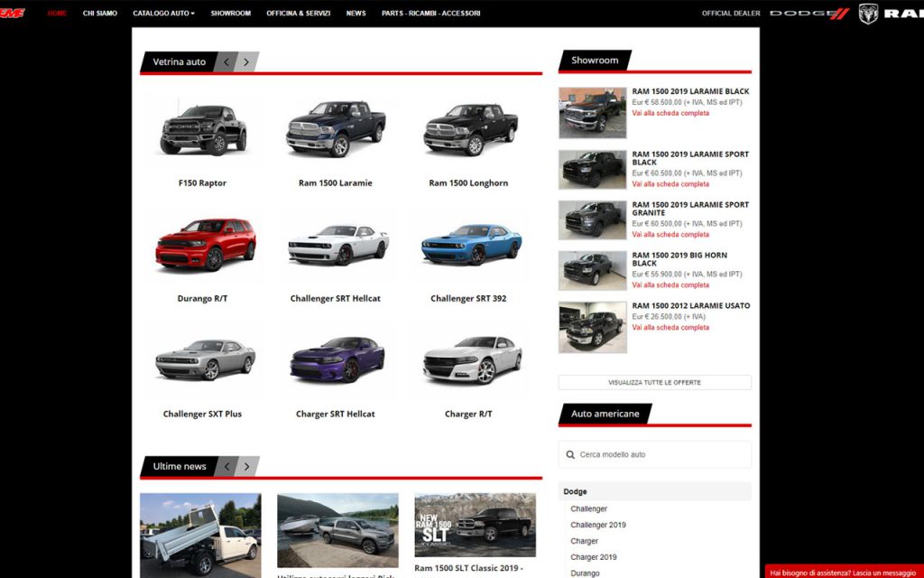Open the F150 Raptor title link
Image resolution: width=924 pixels, height=578 pixels.
tap(202, 182)
